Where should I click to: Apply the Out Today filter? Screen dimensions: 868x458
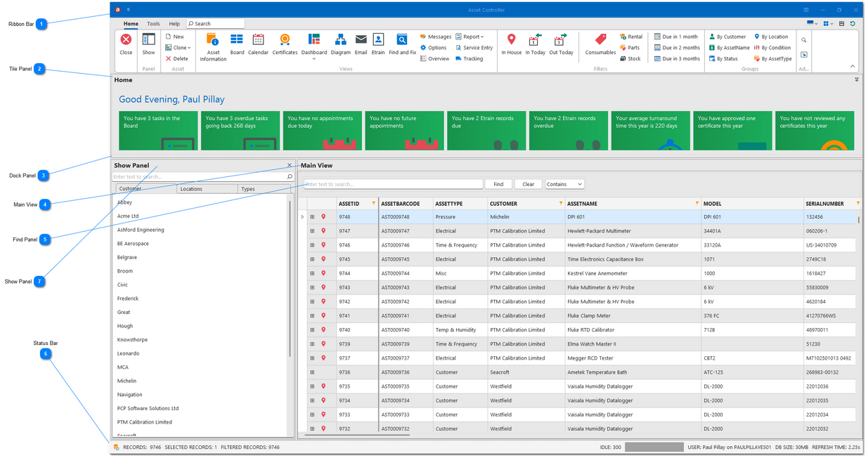pos(561,44)
